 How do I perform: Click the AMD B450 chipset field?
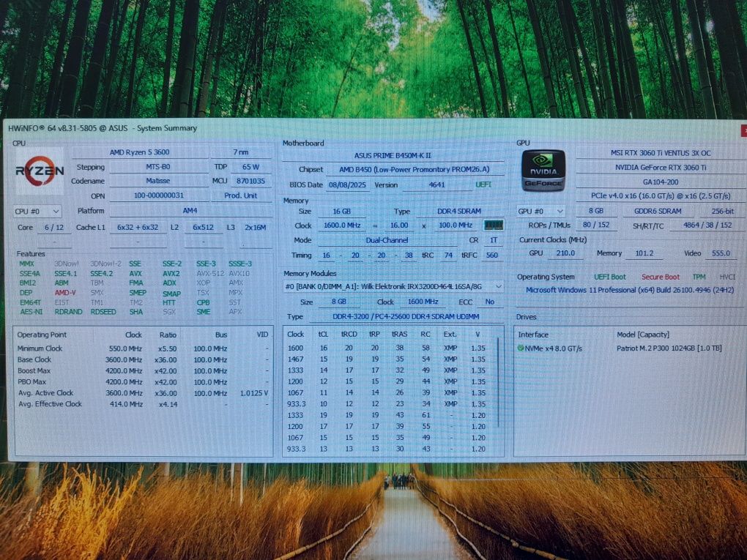pyautogui.click(x=414, y=170)
